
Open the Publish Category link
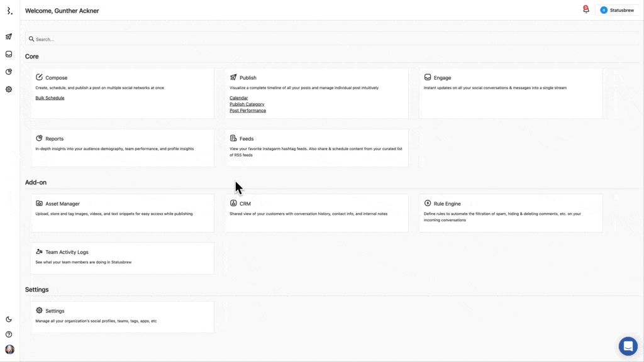click(x=247, y=104)
